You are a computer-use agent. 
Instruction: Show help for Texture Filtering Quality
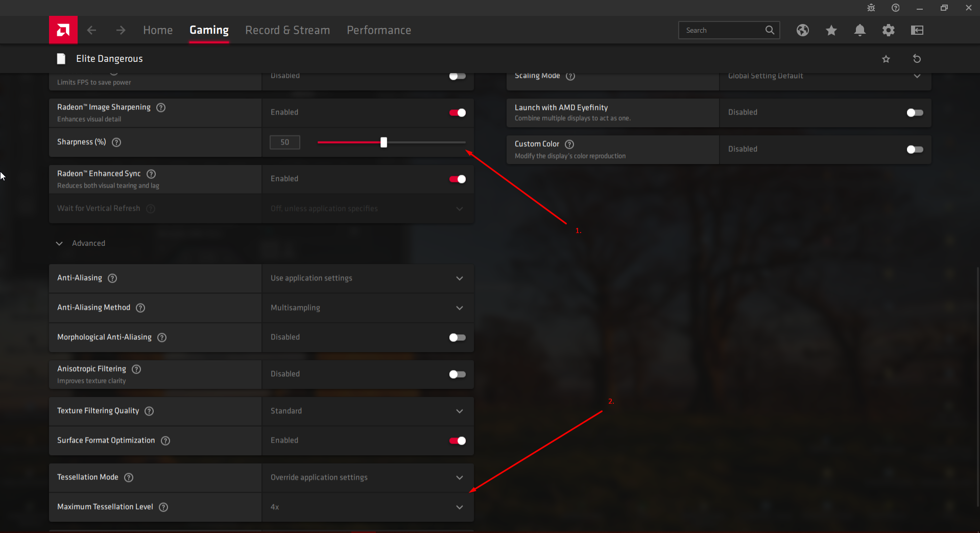(x=149, y=411)
